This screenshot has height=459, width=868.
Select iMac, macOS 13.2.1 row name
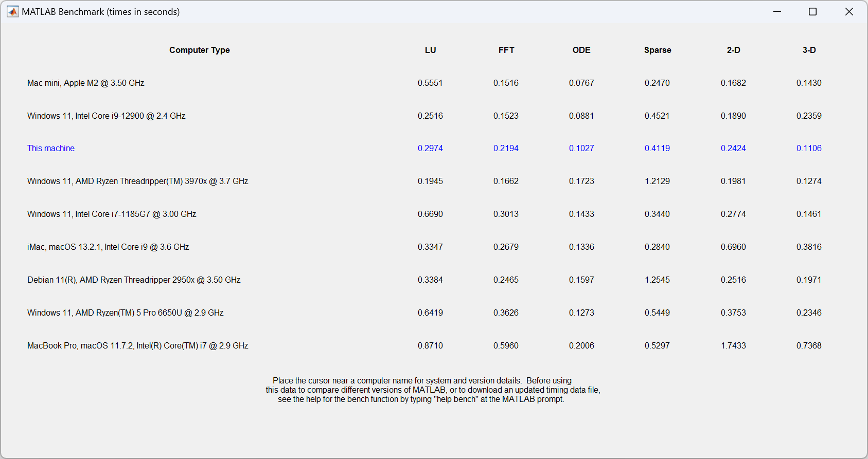(108, 247)
